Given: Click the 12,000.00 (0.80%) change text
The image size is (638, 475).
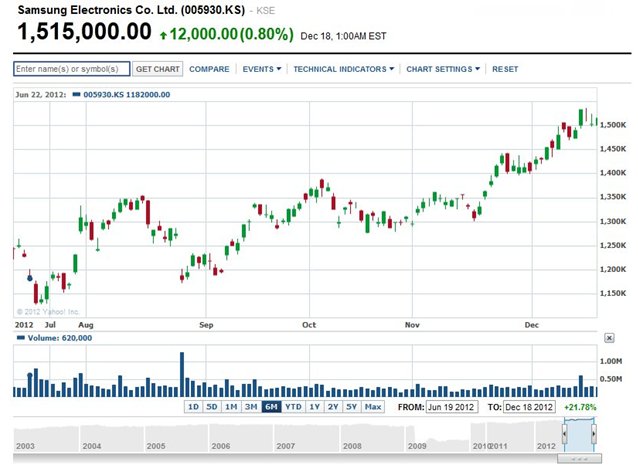Looking at the screenshot, I should pos(231,34).
